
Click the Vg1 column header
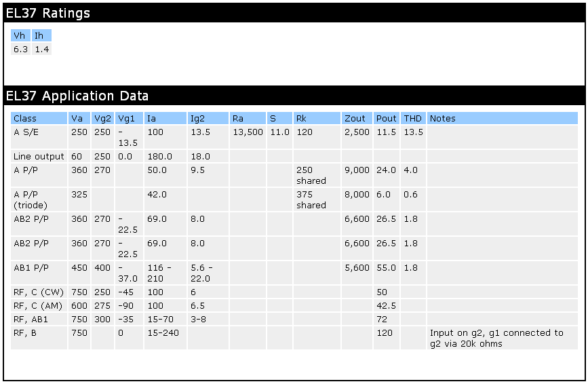130,119
